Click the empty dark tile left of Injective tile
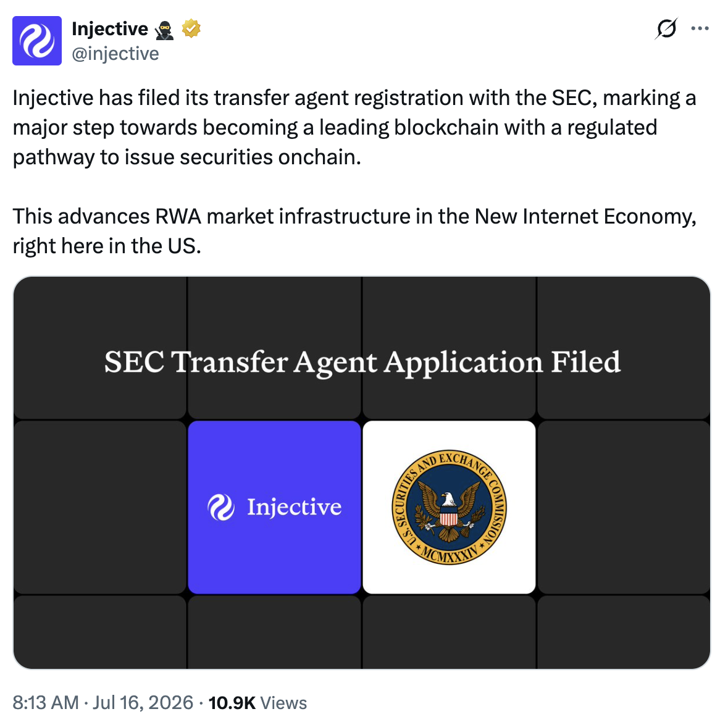728x722 pixels. pos(100,507)
